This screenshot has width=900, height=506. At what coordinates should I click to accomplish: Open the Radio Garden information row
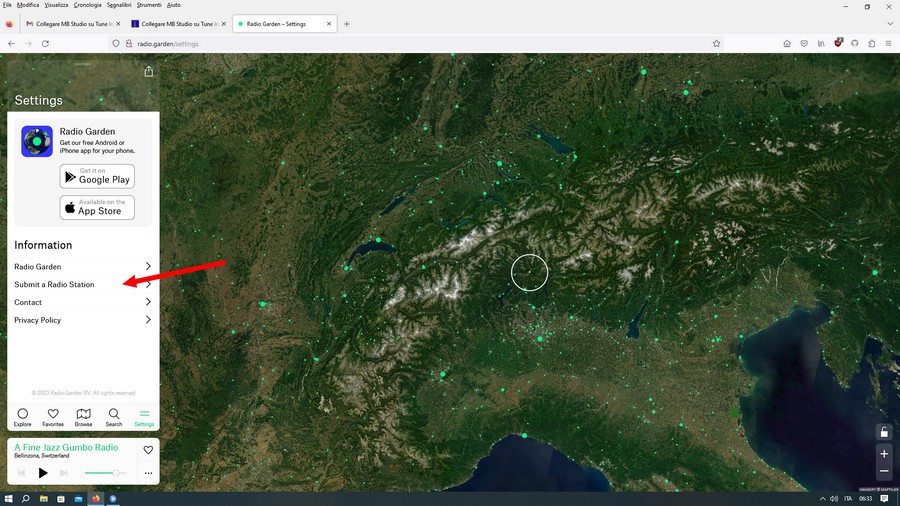click(x=83, y=266)
